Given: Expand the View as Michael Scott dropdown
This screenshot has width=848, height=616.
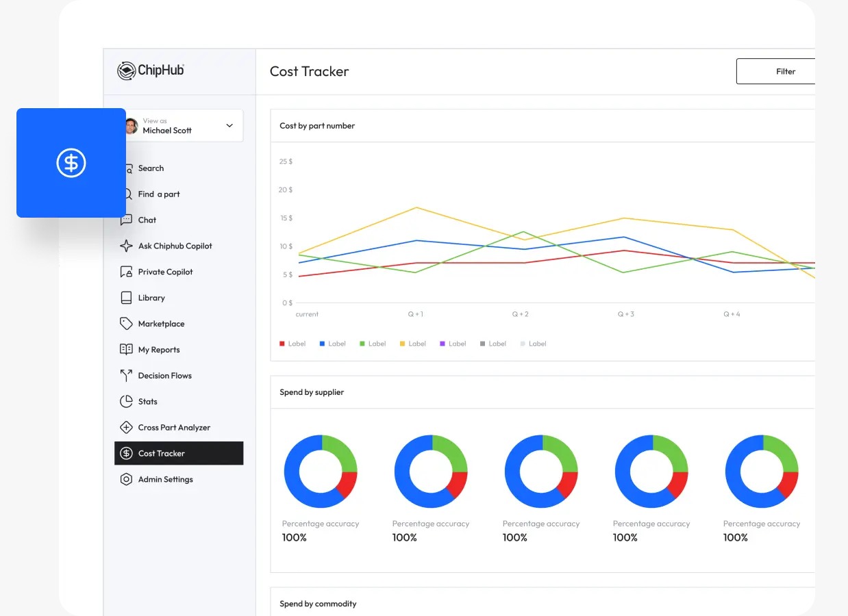Looking at the screenshot, I should point(229,126).
